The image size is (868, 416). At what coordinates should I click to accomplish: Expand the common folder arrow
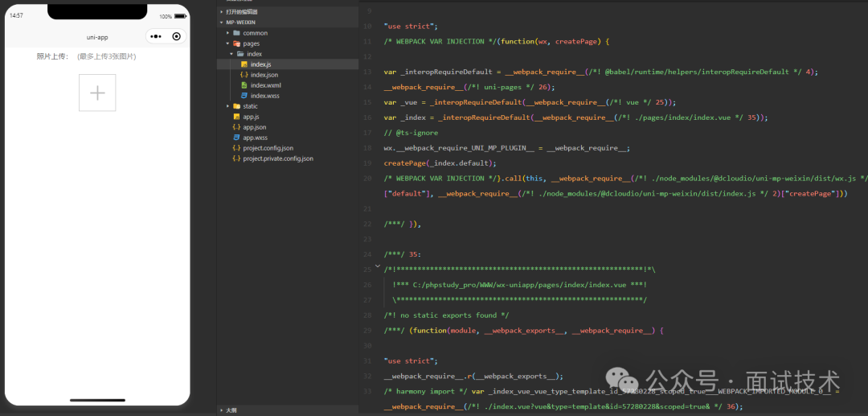227,33
